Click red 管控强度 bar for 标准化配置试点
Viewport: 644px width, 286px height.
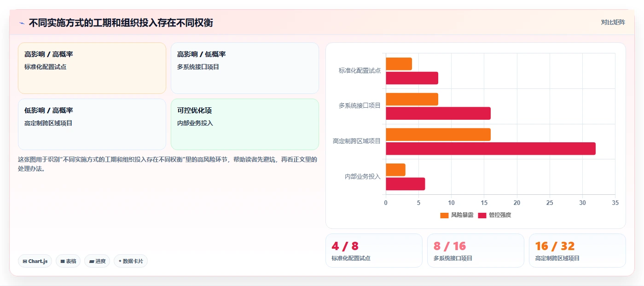[x=412, y=78]
